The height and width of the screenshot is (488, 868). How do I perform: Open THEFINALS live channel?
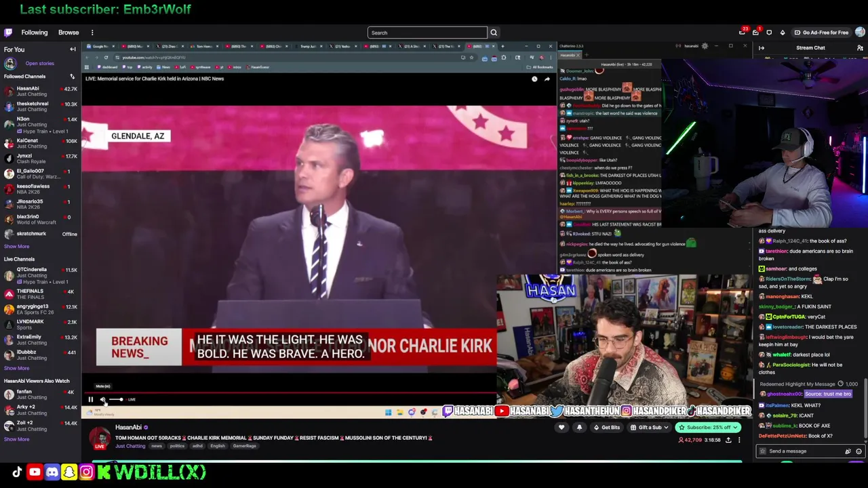[x=41, y=293]
